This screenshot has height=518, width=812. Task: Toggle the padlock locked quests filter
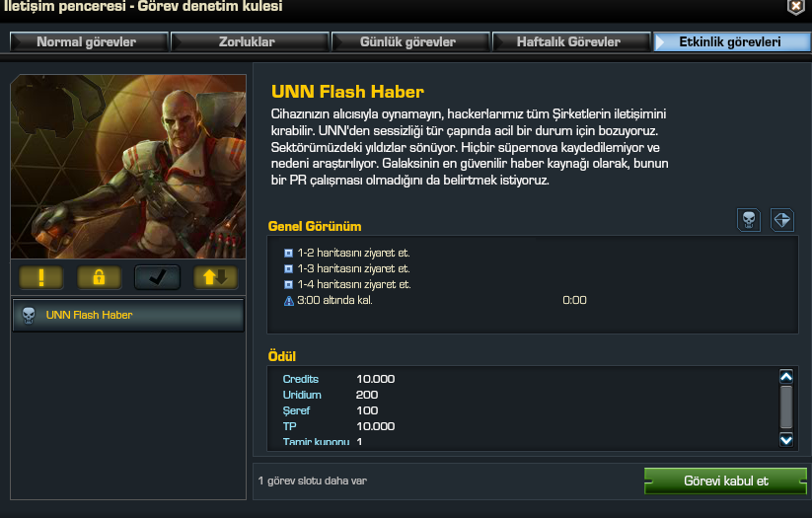[99, 277]
